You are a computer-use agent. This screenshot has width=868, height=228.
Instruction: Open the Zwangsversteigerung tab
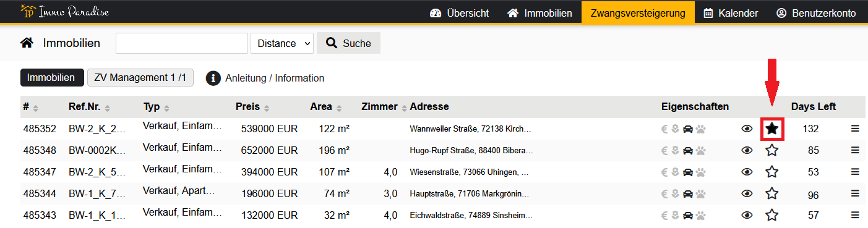638,13
